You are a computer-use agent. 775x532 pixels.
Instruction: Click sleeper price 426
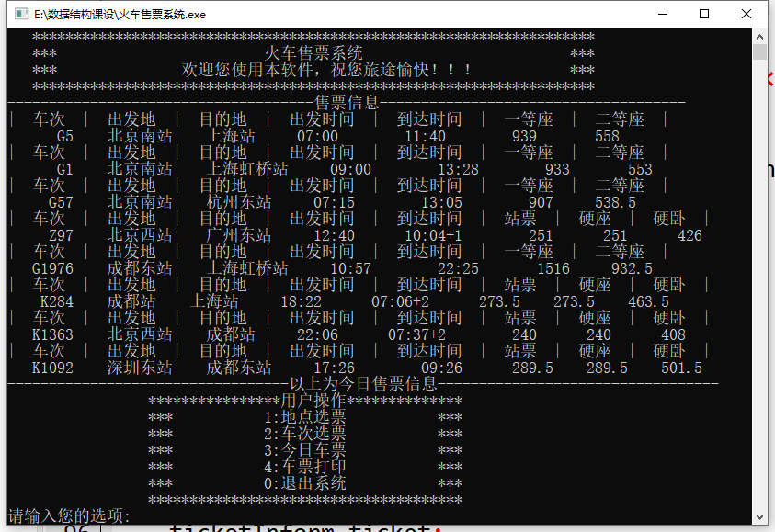(690, 235)
